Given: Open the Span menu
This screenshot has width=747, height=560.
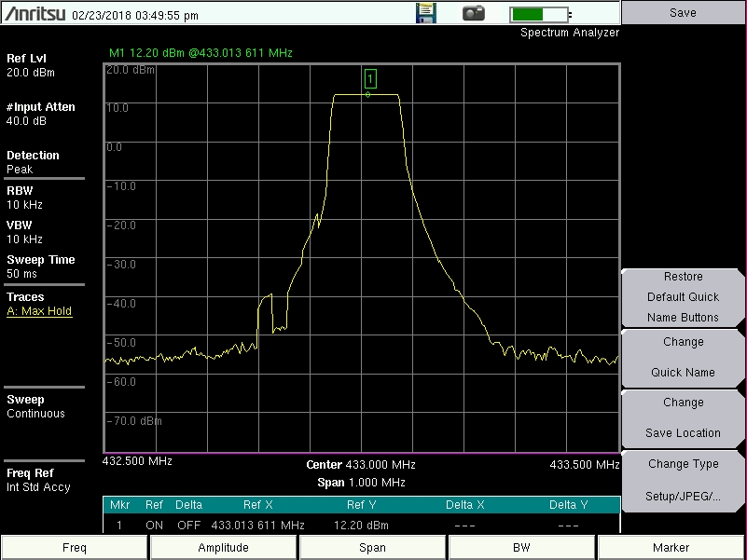Looking at the screenshot, I should coord(372,548).
